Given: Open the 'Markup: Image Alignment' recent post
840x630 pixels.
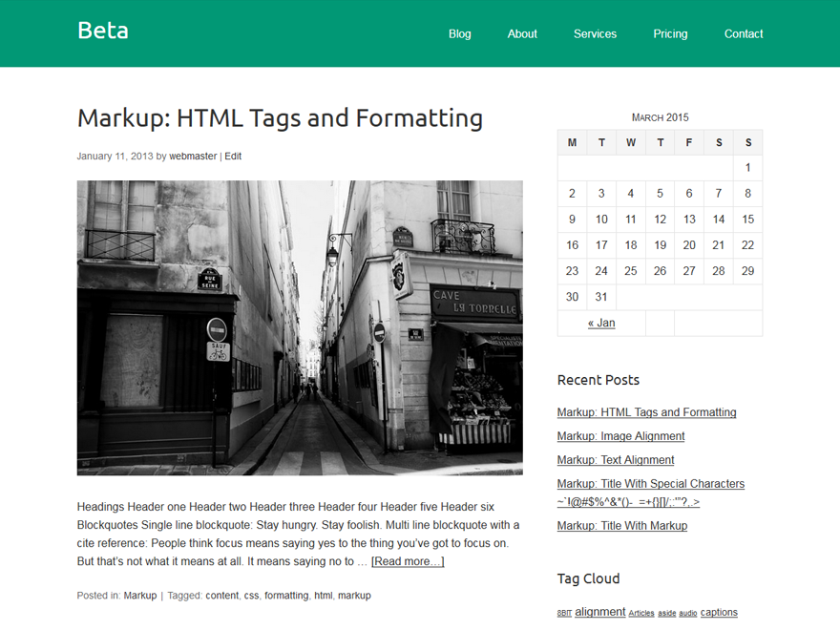Looking at the screenshot, I should click(620, 436).
